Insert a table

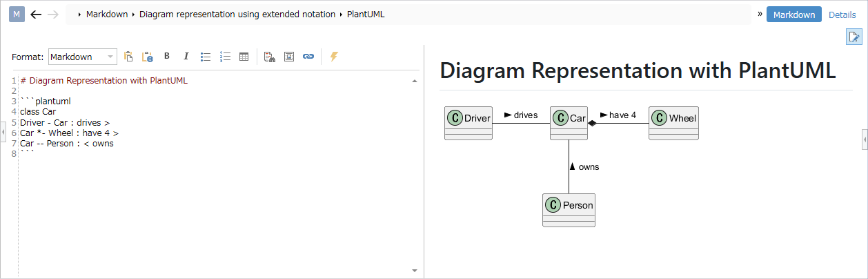(x=244, y=57)
